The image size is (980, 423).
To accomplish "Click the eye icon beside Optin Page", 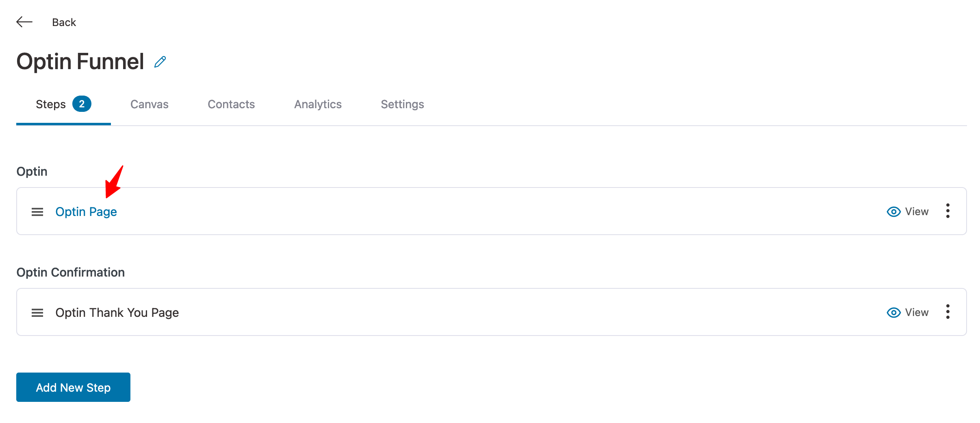I will [x=893, y=211].
